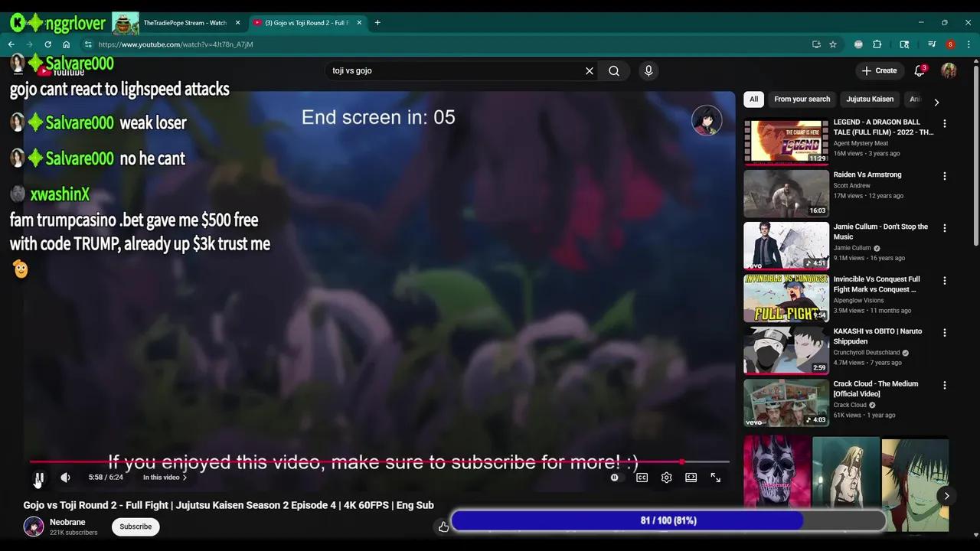Open options for 'Crack Cloud - The Medium'
The width and height of the screenshot is (980, 551).
click(x=945, y=385)
